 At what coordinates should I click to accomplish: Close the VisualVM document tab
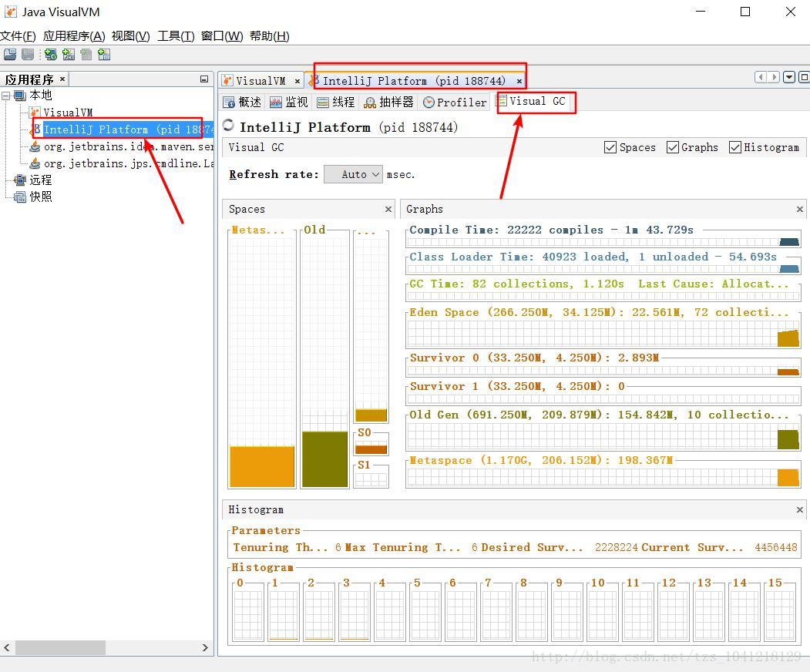click(297, 81)
